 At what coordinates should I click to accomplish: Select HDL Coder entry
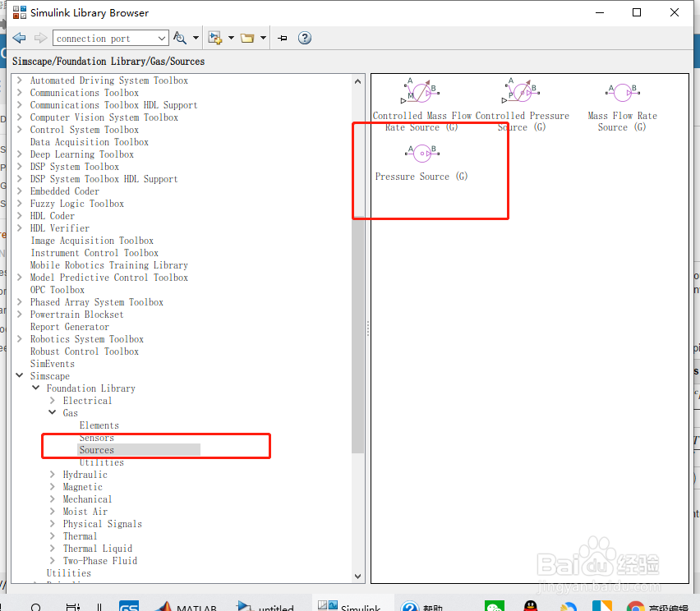coord(53,216)
